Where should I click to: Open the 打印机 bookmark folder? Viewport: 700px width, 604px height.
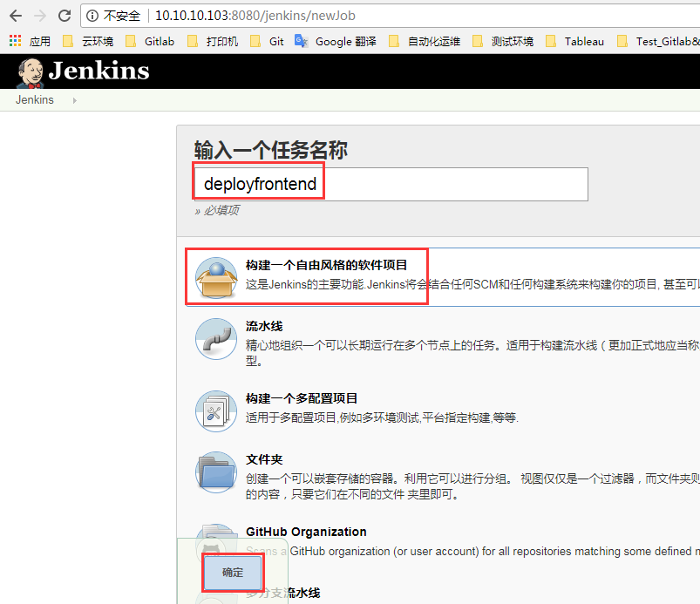(213, 42)
